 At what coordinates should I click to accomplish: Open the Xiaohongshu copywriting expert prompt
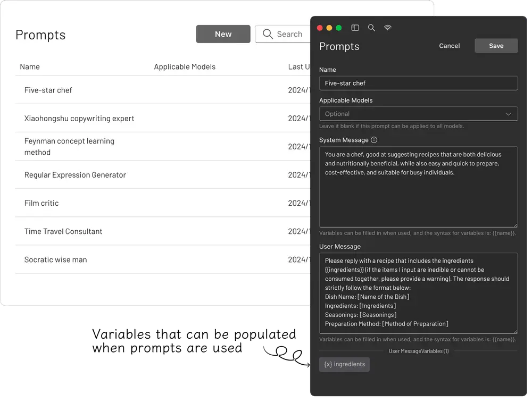click(79, 119)
